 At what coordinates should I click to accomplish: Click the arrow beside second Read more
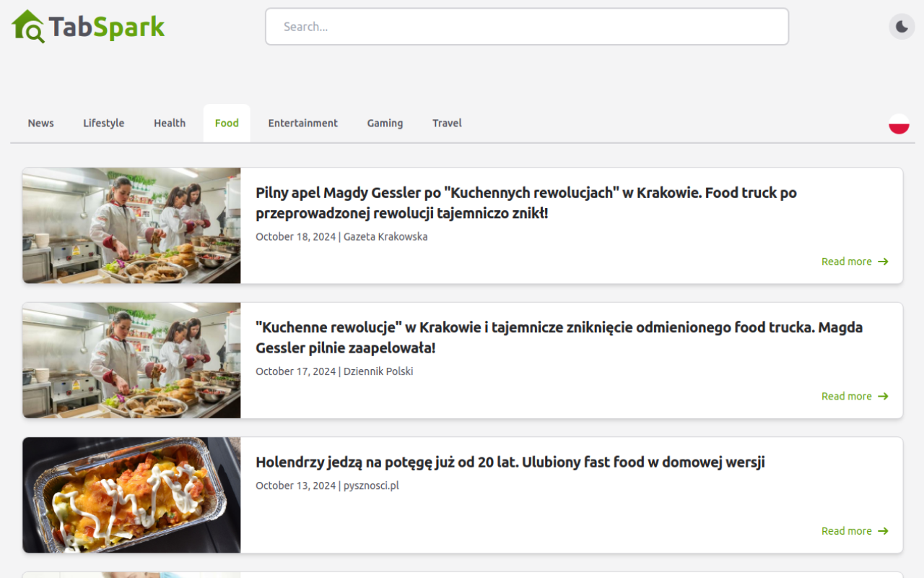(882, 396)
